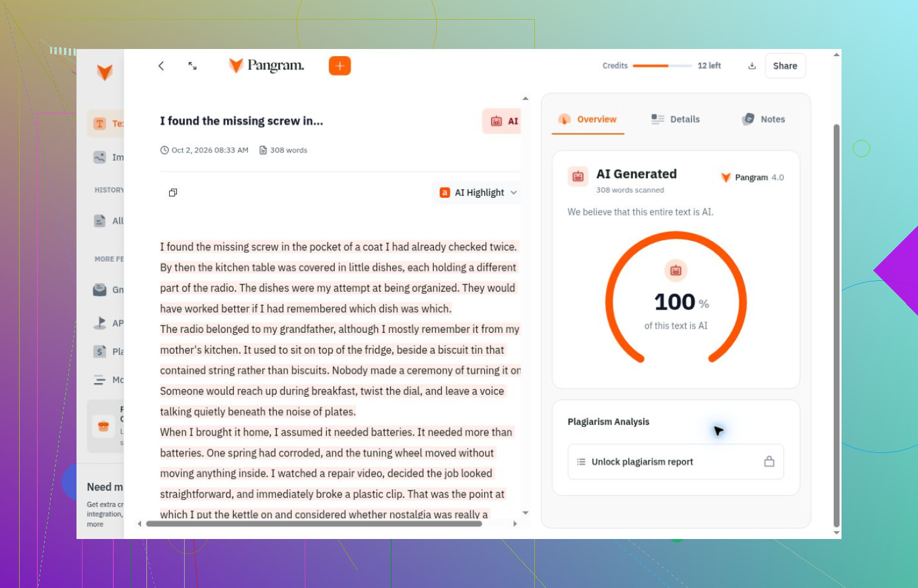Click the horizontal scrollbar right arrow
The height and width of the screenshot is (588, 918).
pos(515,524)
